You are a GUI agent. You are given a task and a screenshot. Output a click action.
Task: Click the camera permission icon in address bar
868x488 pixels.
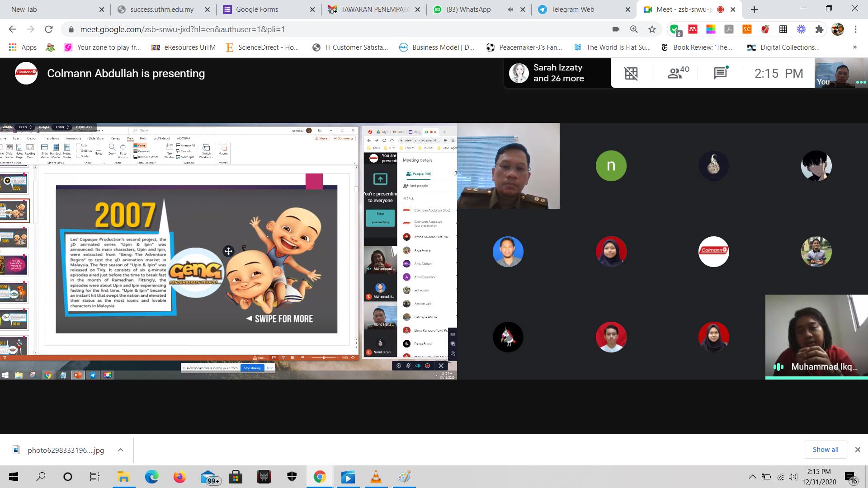tap(616, 29)
